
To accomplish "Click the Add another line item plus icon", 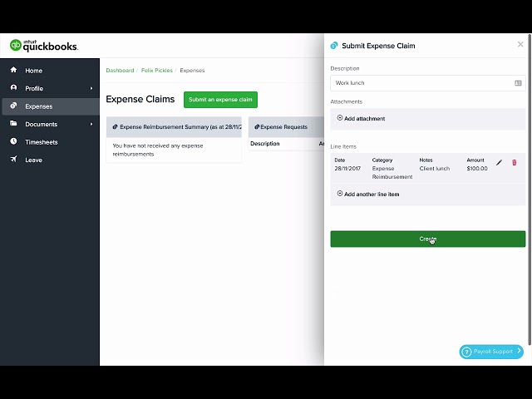I will pos(340,194).
